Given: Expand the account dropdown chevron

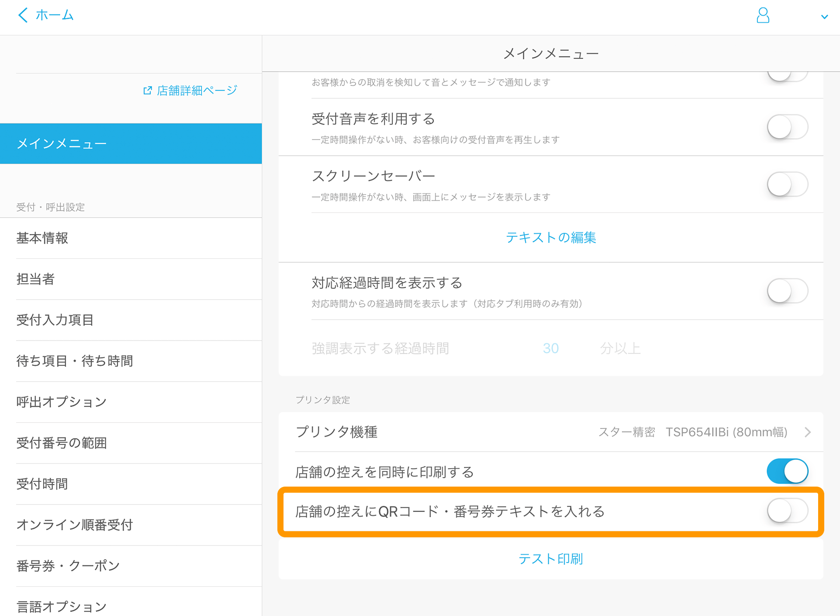Looking at the screenshot, I should click(x=824, y=17).
